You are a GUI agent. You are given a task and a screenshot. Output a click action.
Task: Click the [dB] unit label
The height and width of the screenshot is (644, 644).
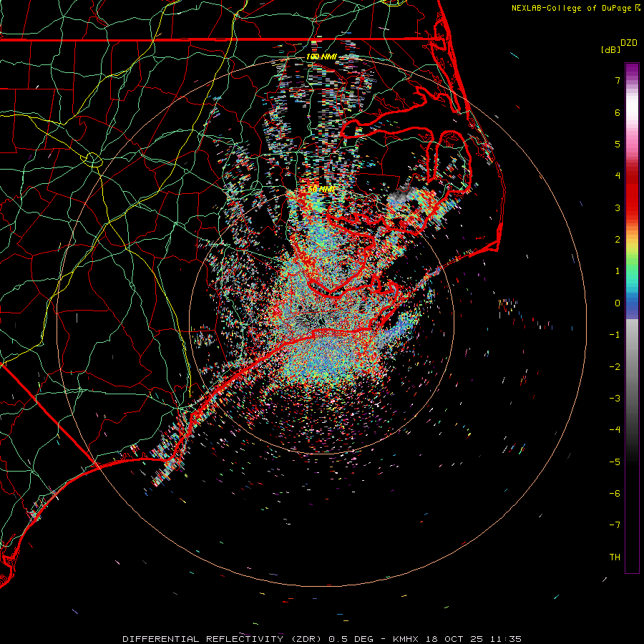pyautogui.click(x=611, y=49)
